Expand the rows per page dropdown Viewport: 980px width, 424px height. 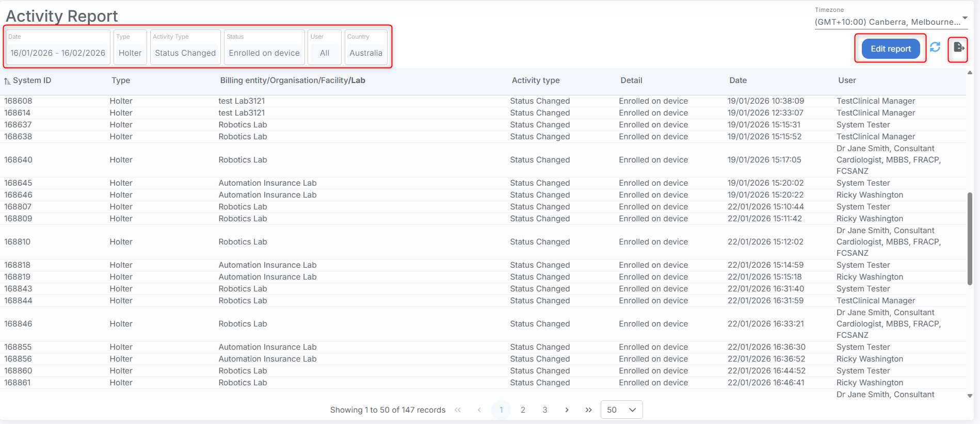pyautogui.click(x=621, y=410)
